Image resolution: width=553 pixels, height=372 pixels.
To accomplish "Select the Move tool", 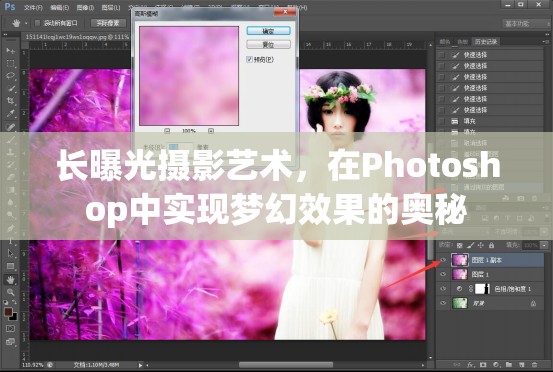I will click(11, 51).
